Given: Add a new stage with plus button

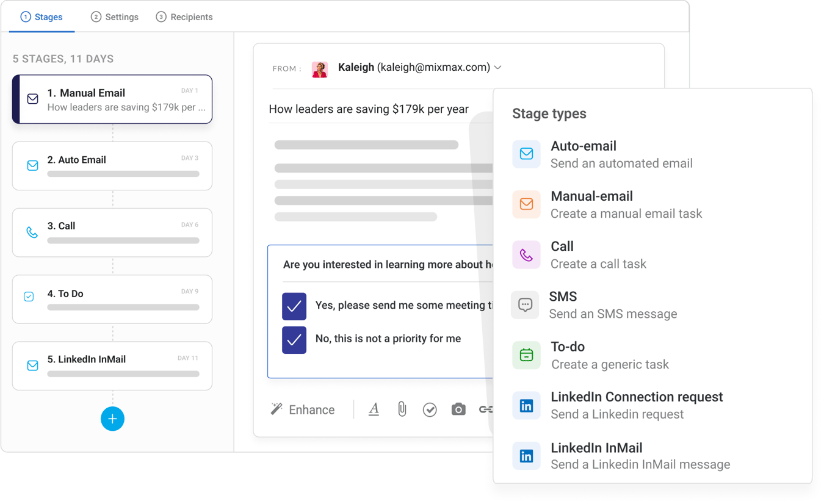Looking at the screenshot, I should tap(112, 419).
